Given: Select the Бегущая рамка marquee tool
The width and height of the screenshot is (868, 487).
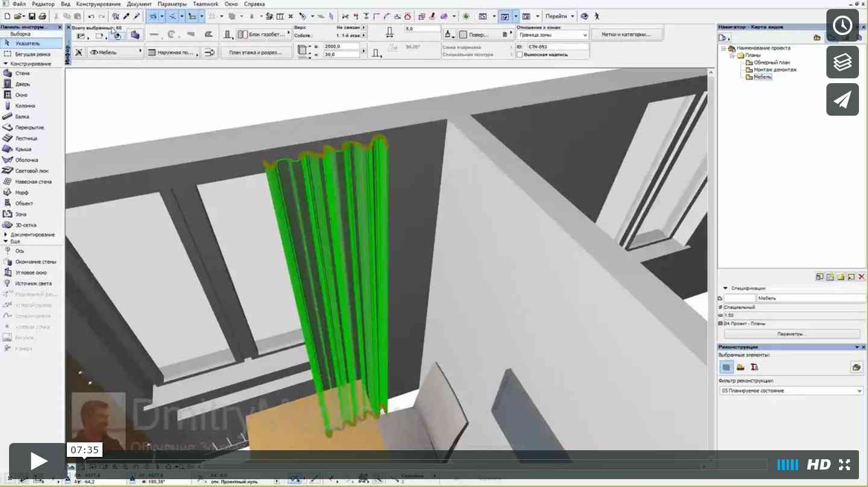Looking at the screenshot, I should (x=31, y=54).
